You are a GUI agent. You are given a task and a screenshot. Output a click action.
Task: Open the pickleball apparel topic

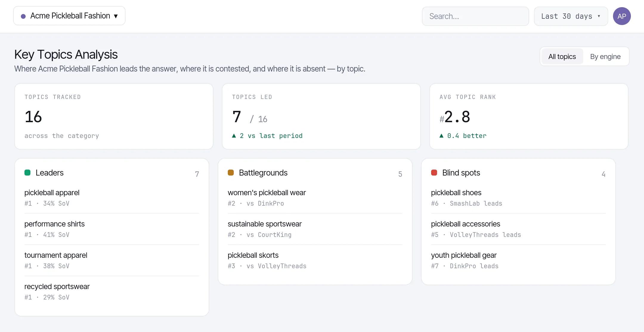[x=52, y=193]
